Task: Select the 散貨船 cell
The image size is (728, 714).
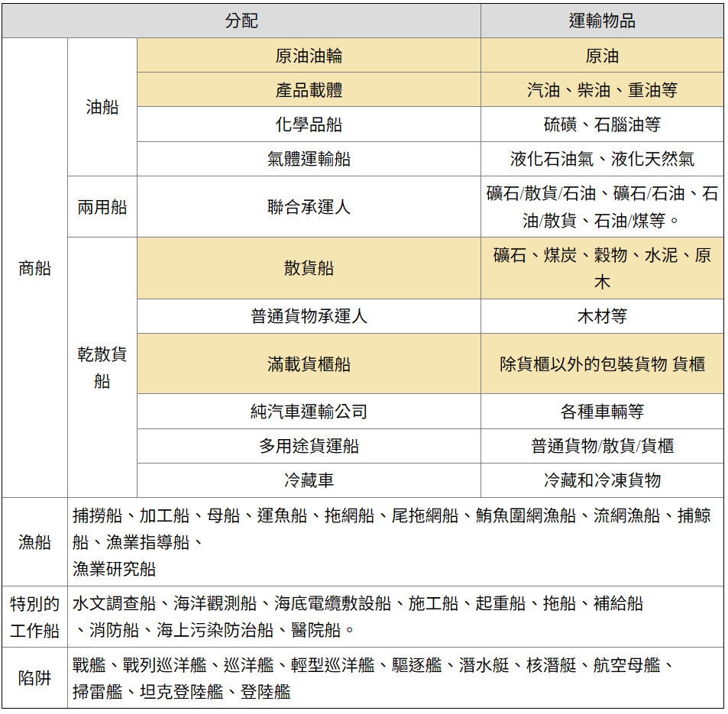Action: tap(309, 268)
